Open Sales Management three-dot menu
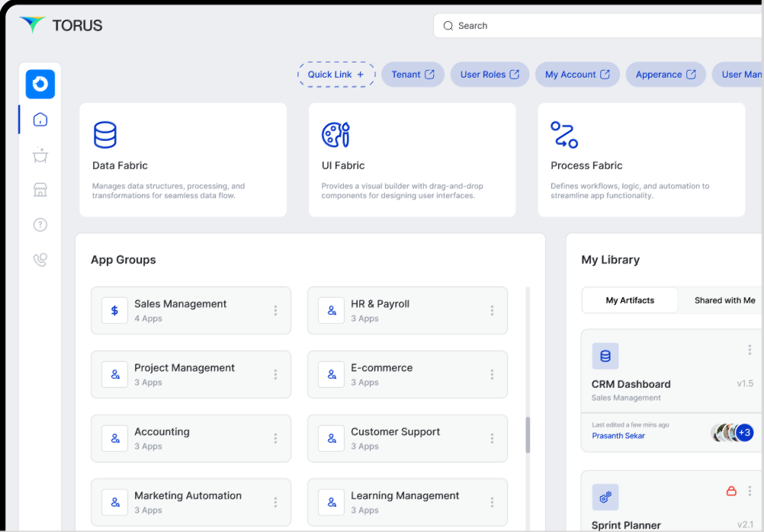This screenshot has width=764, height=532. [275, 310]
